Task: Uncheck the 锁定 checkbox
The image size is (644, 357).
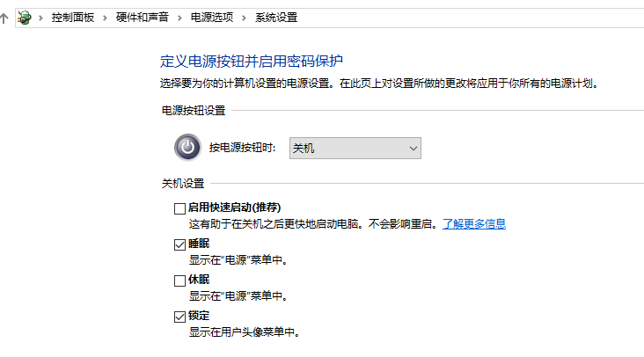Action: click(x=179, y=316)
